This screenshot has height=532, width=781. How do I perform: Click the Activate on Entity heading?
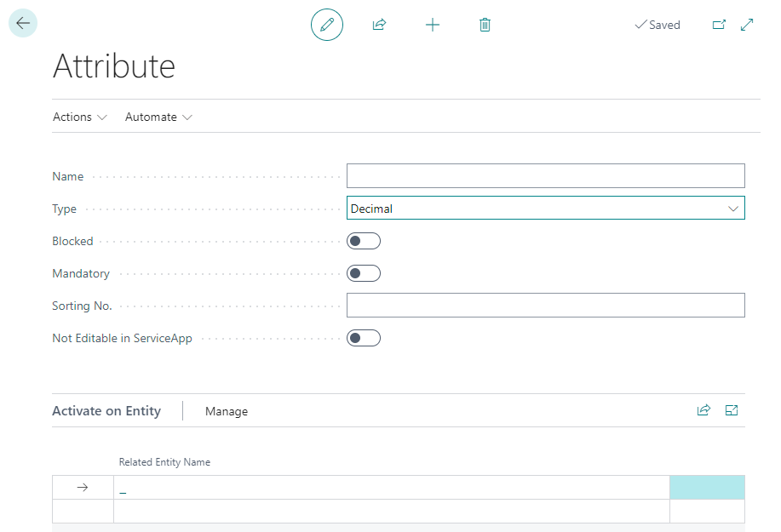[106, 410]
